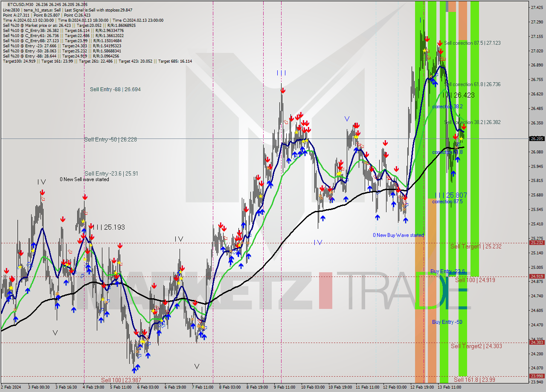546x392 pixels.
Task: Click the 'I I I 26.423' wave label
Action: pos(459,95)
